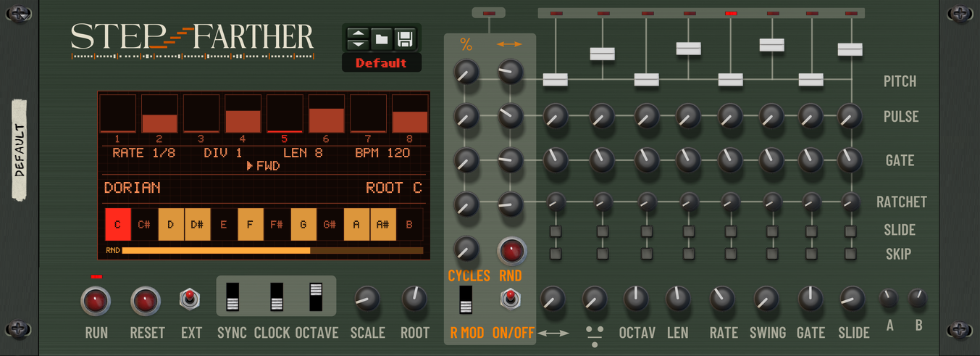Enable SLIDE button for step 1
Screen dimensions: 980x356
click(x=556, y=231)
